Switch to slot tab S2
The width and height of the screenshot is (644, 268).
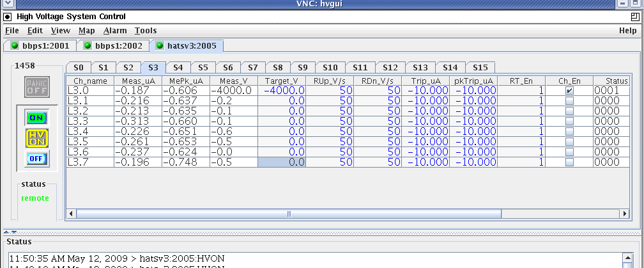(x=128, y=68)
